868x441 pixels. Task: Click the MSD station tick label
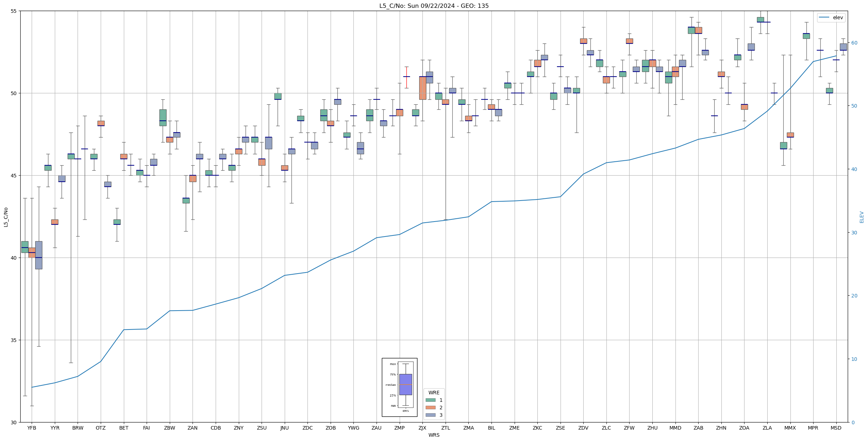pos(836,428)
